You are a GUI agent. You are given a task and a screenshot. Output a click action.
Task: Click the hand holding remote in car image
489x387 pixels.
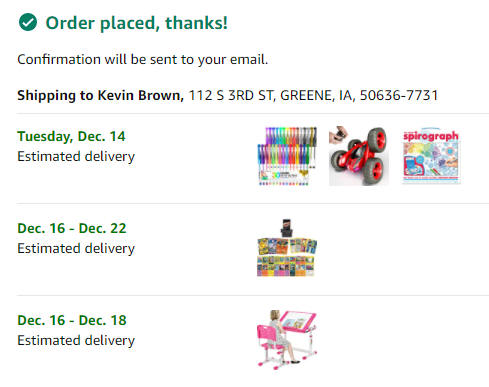click(x=338, y=135)
